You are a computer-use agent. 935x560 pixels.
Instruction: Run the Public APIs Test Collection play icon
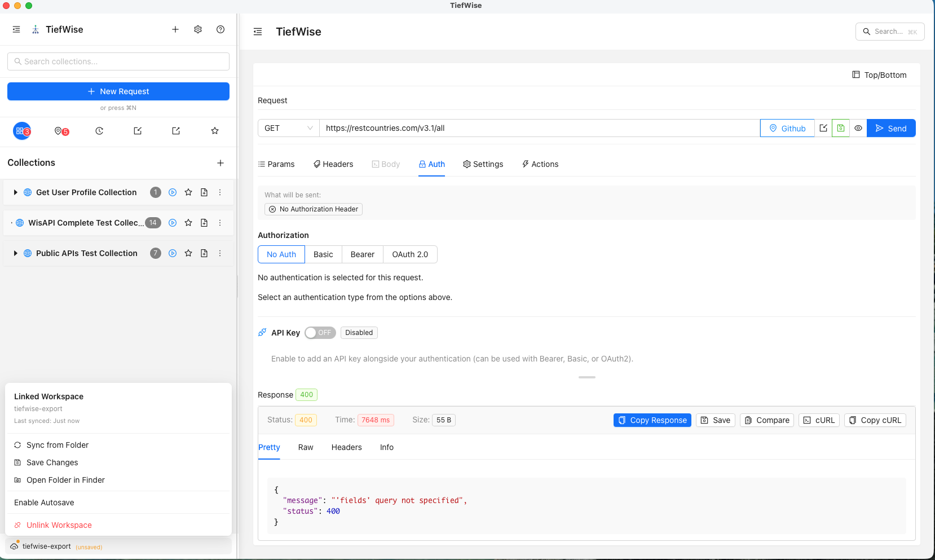[x=172, y=253]
